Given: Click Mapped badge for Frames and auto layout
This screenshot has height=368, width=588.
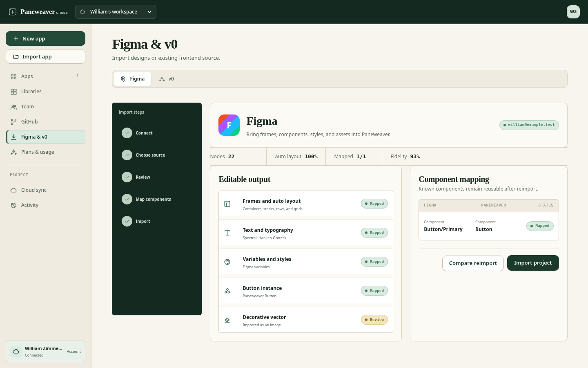Looking at the screenshot, I should pyautogui.click(x=374, y=204).
